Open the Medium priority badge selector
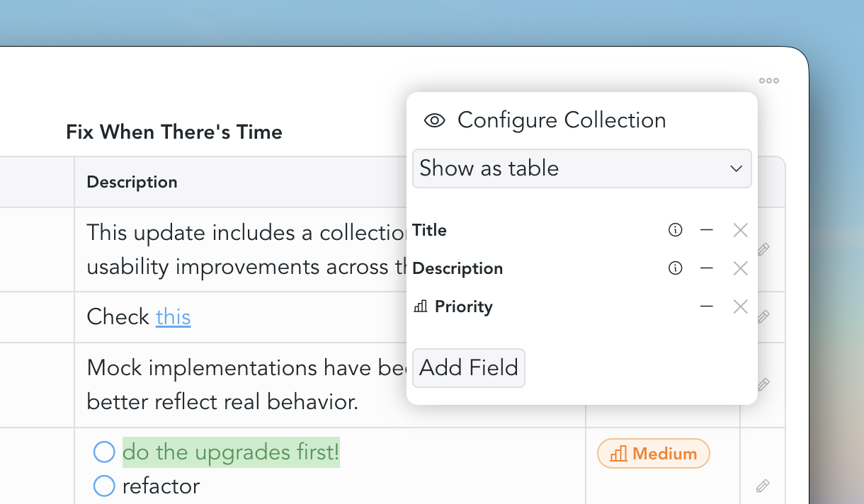This screenshot has height=504, width=864. [x=653, y=454]
